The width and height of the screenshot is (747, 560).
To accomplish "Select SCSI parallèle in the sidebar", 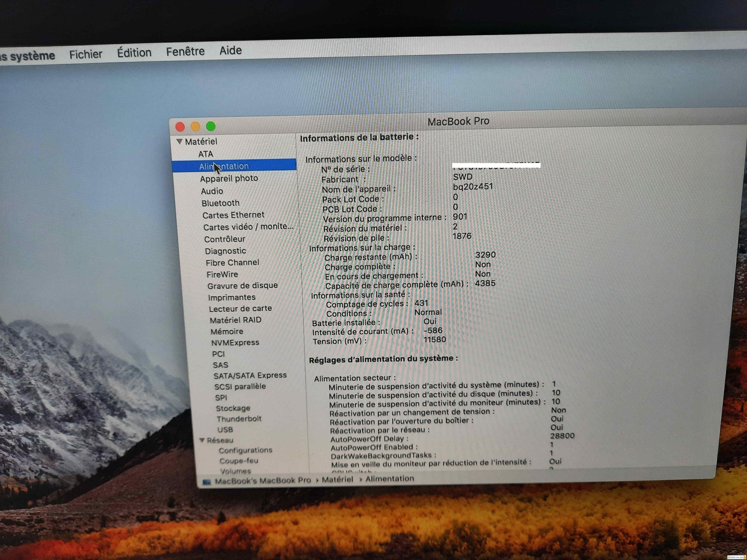I will tap(240, 387).
